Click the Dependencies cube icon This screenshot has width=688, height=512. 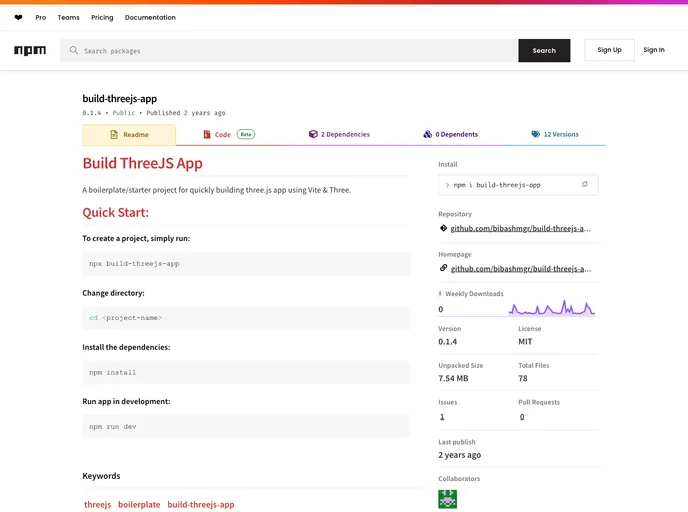pyautogui.click(x=313, y=134)
